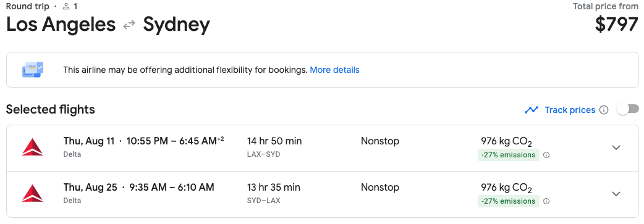Select the -27% emissions badge on outbound flight
This screenshot has height=224, width=644.
(508, 155)
